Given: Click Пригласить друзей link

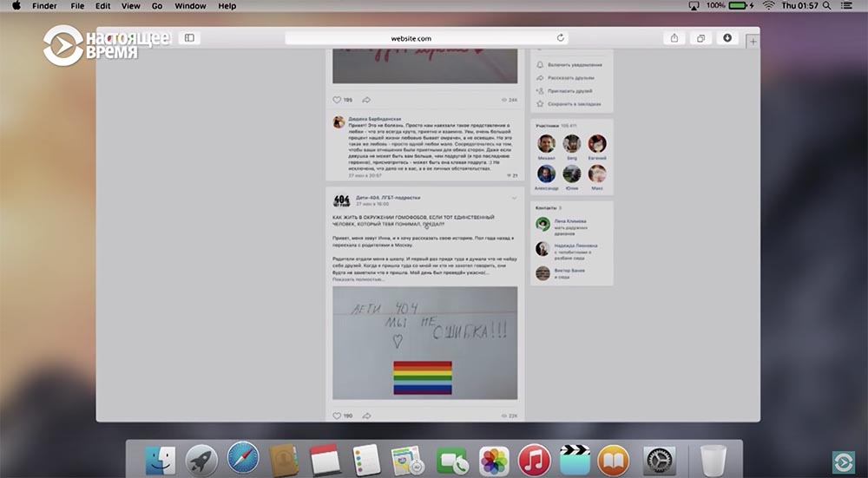Looking at the screenshot, I should tap(570, 91).
